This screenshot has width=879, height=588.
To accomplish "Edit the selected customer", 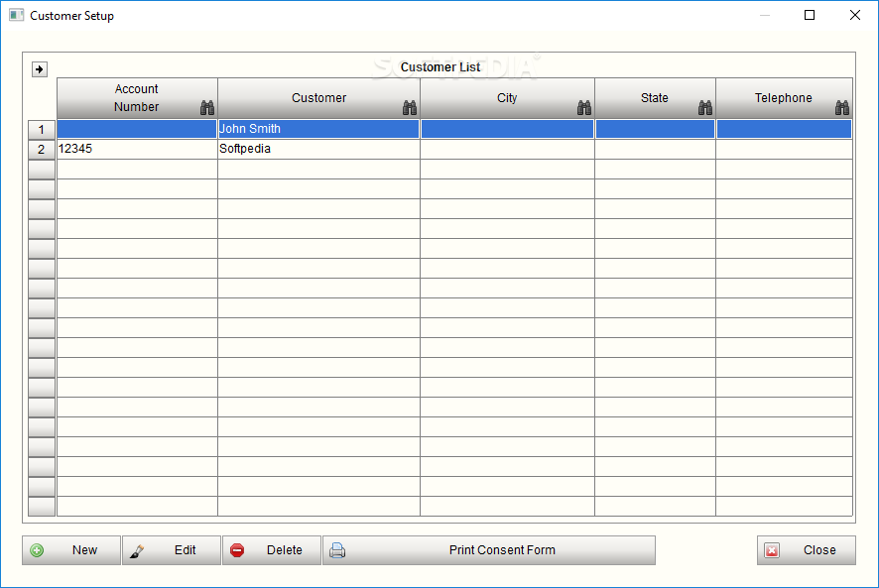I will point(172,550).
